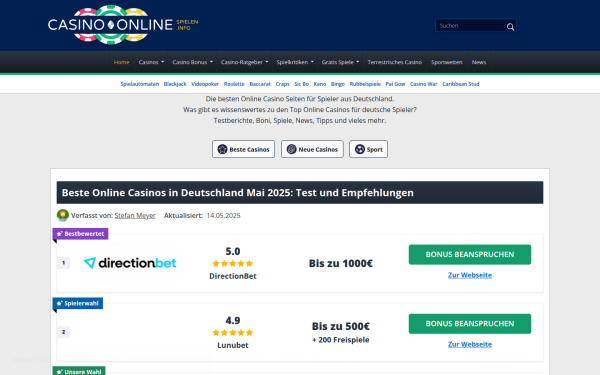Click Lunubet star rating
Viewport: 600px width, 375px height.
coord(233,333)
